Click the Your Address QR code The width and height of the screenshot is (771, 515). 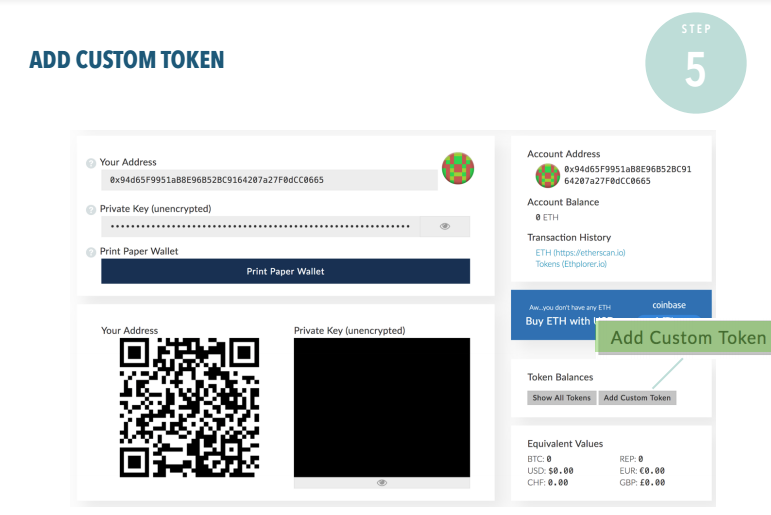[189, 407]
